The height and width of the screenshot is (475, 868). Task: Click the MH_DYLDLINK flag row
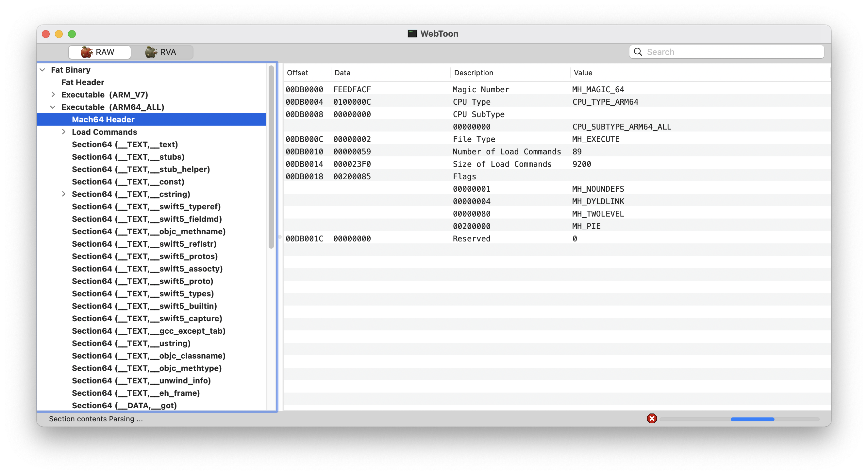(557, 202)
